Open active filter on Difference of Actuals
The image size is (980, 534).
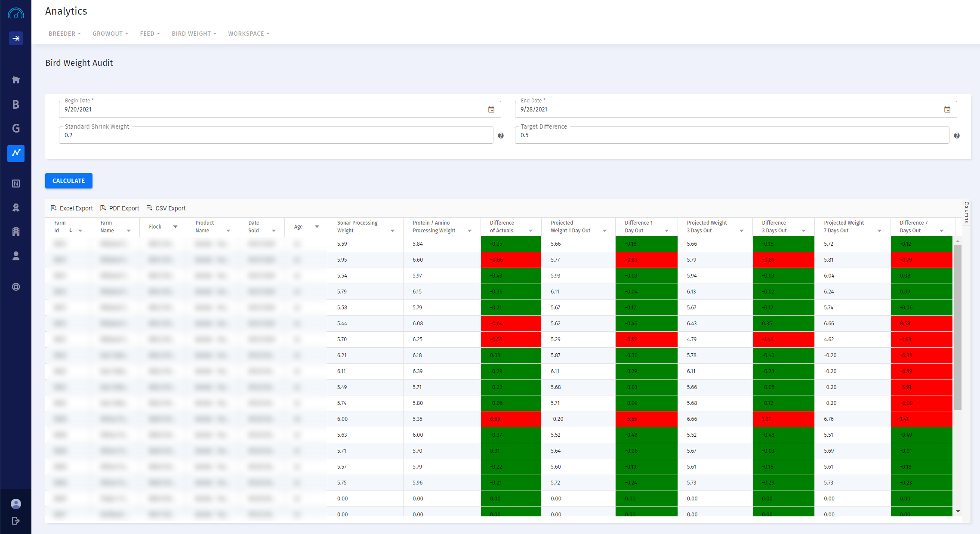(x=530, y=230)
